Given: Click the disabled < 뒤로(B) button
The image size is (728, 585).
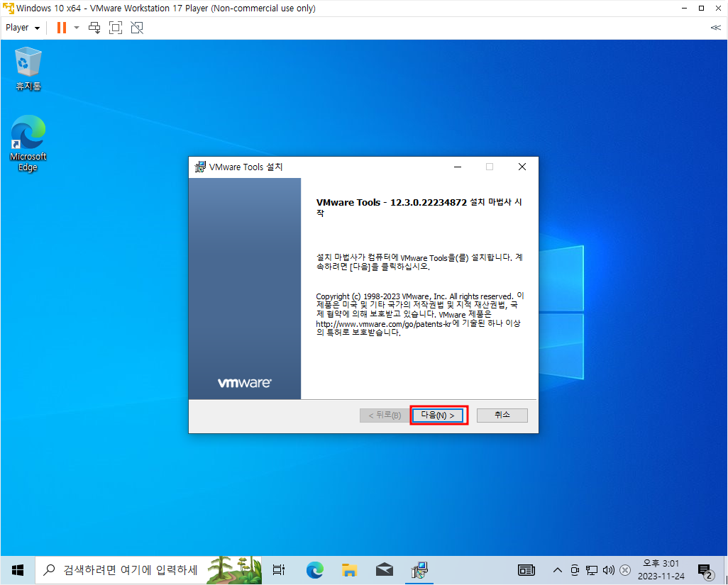Looking at the screenshot, I should click(x=385, y=416).
